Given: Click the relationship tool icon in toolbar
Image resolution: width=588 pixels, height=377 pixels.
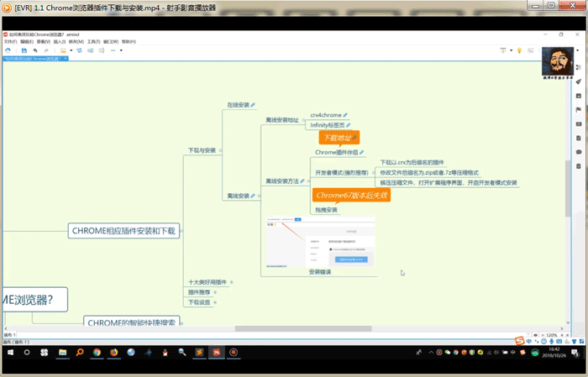Looking at the screenshot, I should click(x=80, y=50).
